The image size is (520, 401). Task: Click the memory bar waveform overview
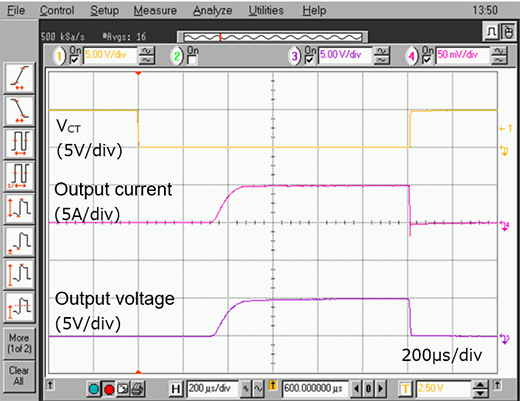(272, 37)
